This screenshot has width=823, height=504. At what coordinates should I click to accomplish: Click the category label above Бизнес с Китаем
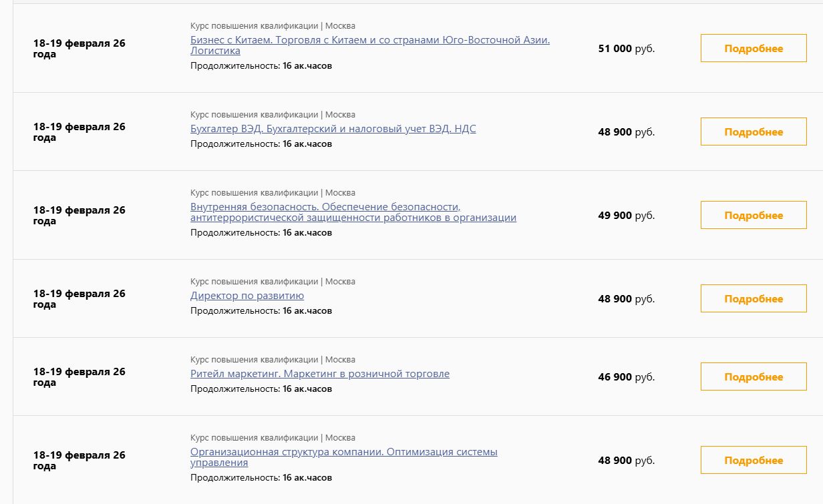click(273, 26)
